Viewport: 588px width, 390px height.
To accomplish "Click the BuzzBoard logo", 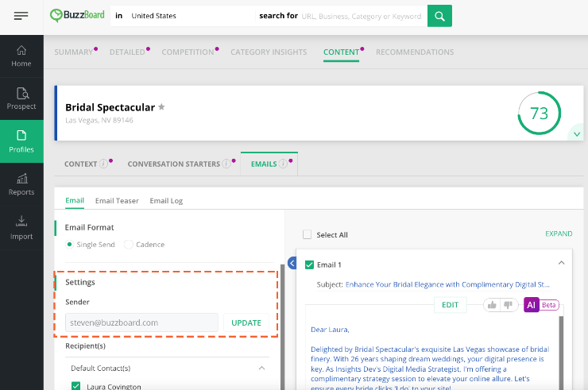I will (x=77, y=15).
